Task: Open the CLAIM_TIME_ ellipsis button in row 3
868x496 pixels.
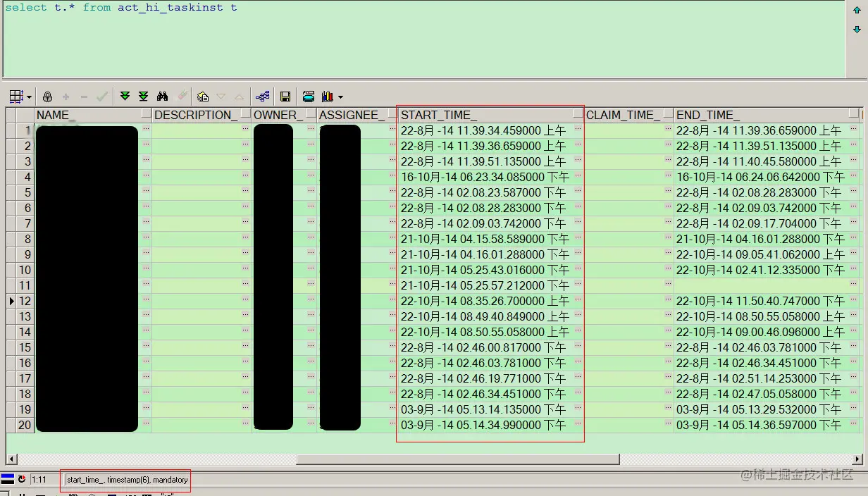Action: click(668, 160)
